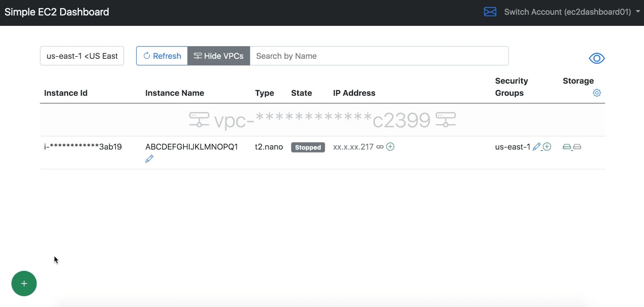Open the first storage disk icon

click(x=567, y=147)
